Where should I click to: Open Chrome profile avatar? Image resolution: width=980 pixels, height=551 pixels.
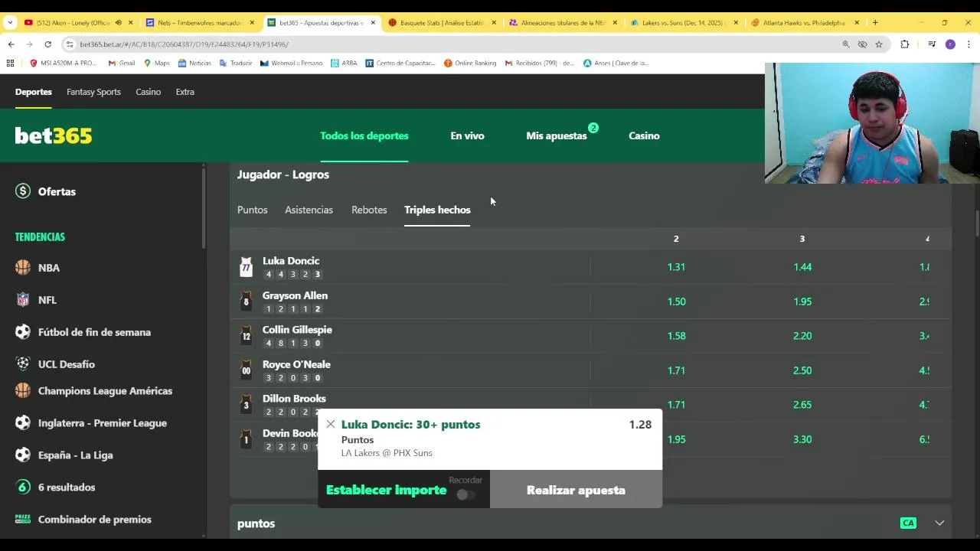coord(950,44)
